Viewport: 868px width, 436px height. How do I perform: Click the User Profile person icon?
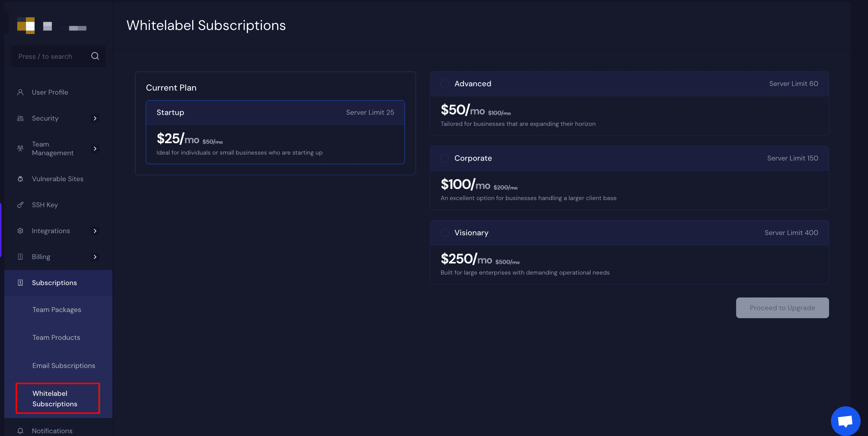[20, 92]
